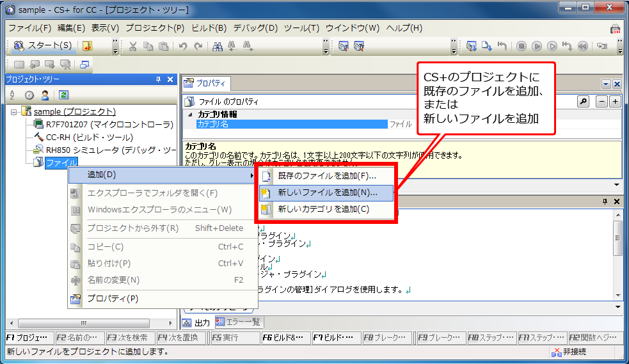Open the プロジェクト(P) menu

click(155, 28)
